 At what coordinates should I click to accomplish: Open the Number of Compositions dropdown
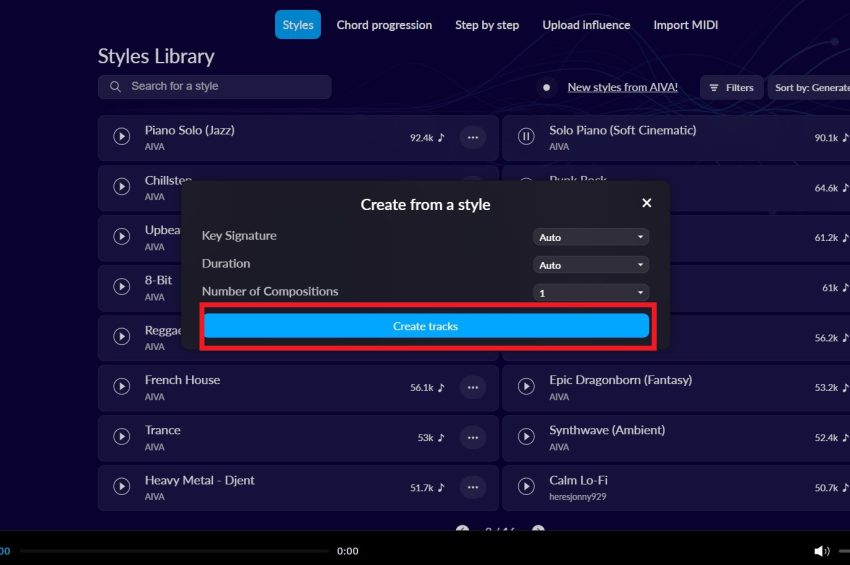591,293
